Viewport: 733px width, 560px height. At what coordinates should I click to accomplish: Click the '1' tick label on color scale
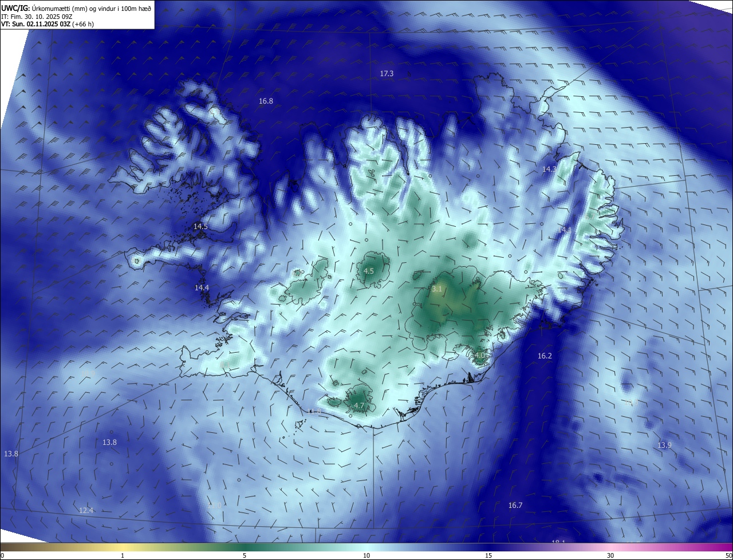(123, 555)
